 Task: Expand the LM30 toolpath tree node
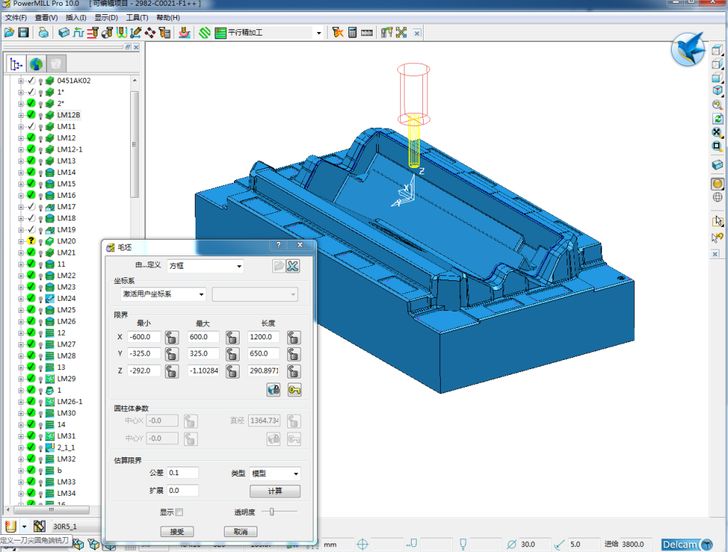[20, 413]
